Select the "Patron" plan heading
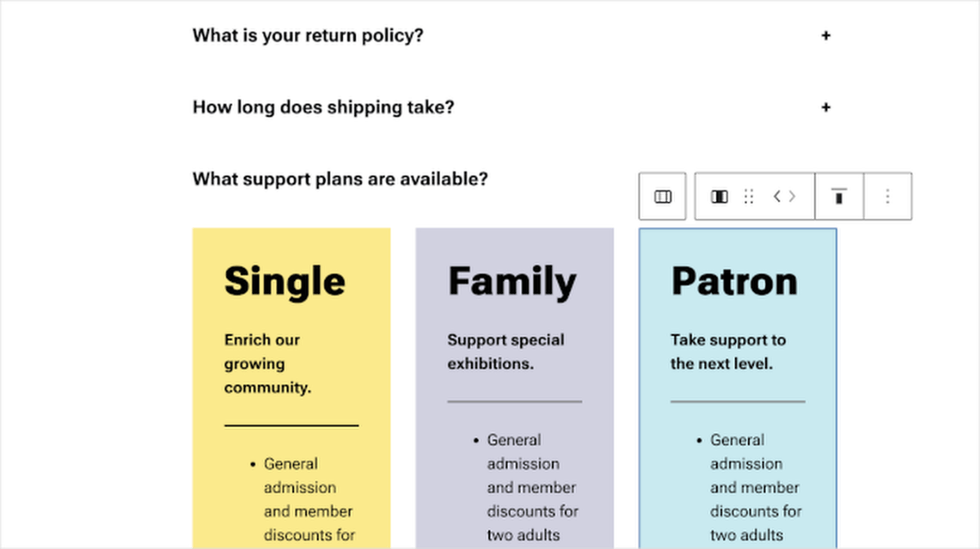 click(x=733, y=281)
